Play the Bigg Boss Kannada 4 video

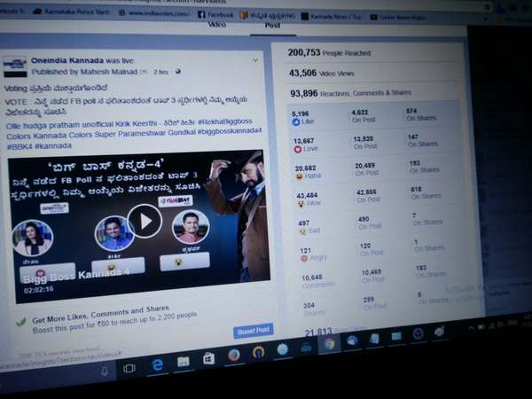coord(145,221)
